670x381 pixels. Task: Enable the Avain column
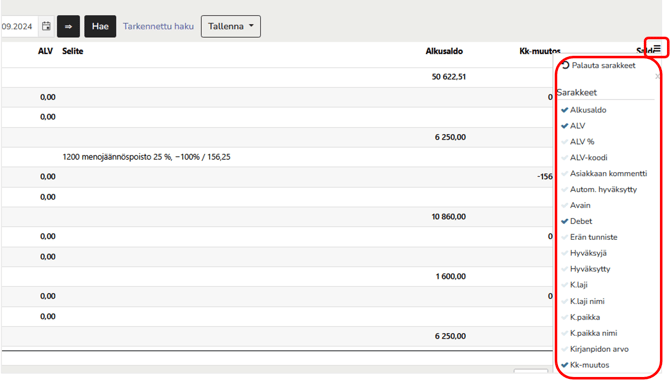point(576,205)
